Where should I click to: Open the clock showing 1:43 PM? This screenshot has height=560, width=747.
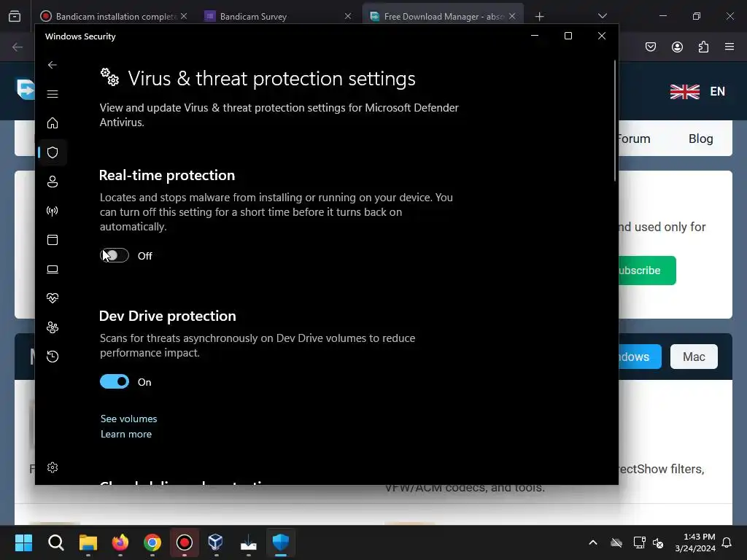(695, 542)
